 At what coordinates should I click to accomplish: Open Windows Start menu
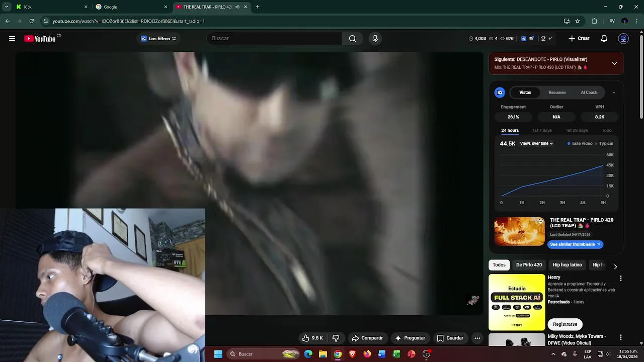218,354
